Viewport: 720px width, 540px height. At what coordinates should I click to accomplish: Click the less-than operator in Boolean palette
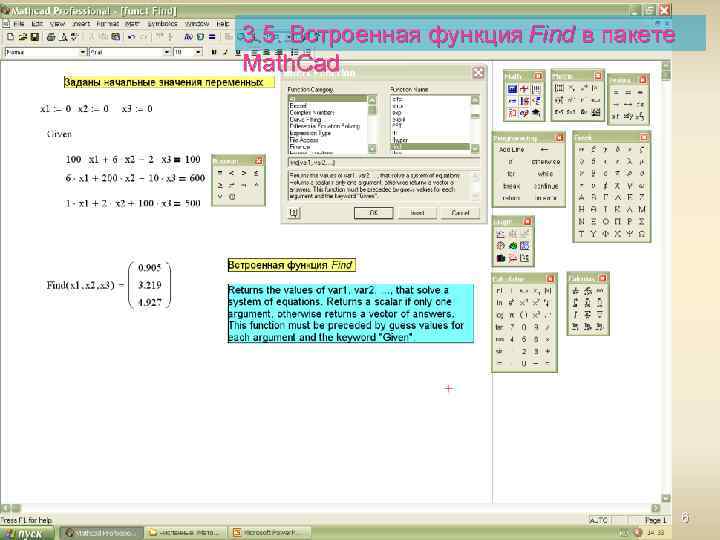click(x=231, y=173)
